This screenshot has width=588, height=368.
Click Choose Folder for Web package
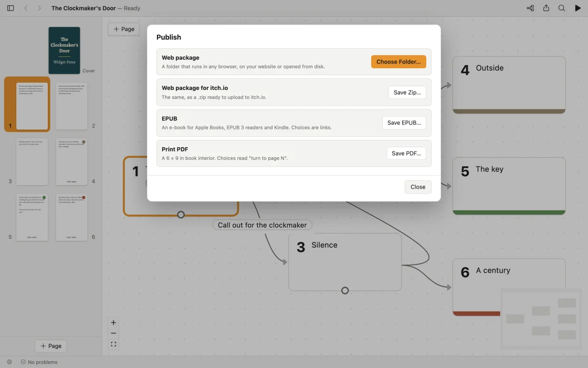point(398,62)
